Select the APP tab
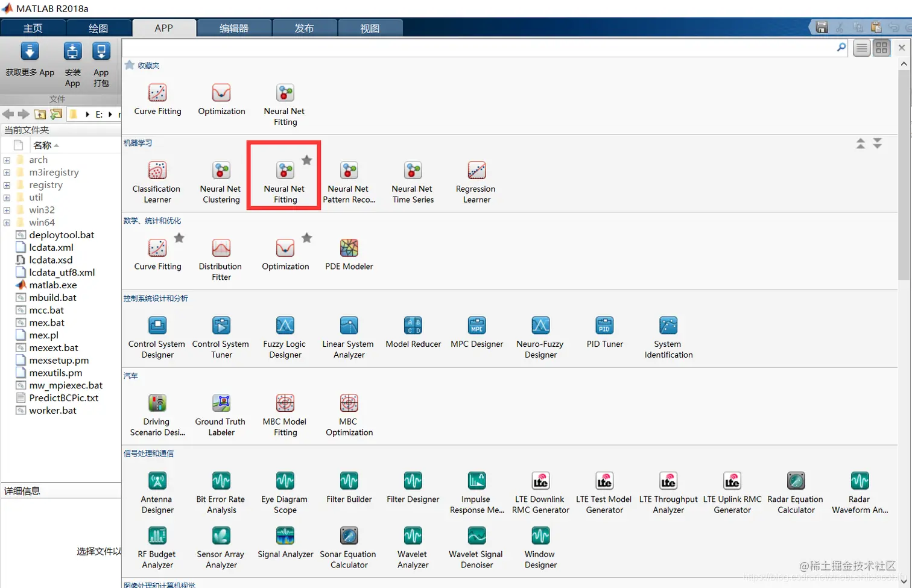The width and height of the screenshot is (912, 588). (x=164, y=28)
